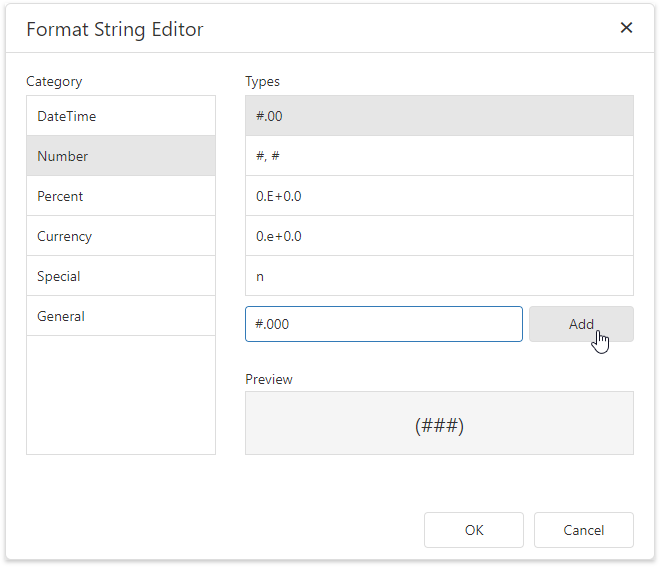Viewport: 660px width, 567px height.
Task: Click the Format String Editor title text
Action: click(115, 29)
